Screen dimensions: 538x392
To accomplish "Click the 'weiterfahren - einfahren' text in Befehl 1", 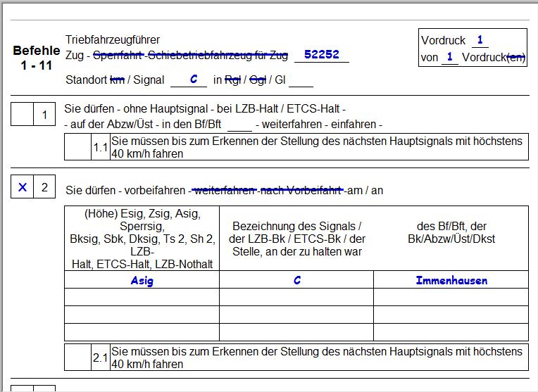I will click(x=320, y=124).
